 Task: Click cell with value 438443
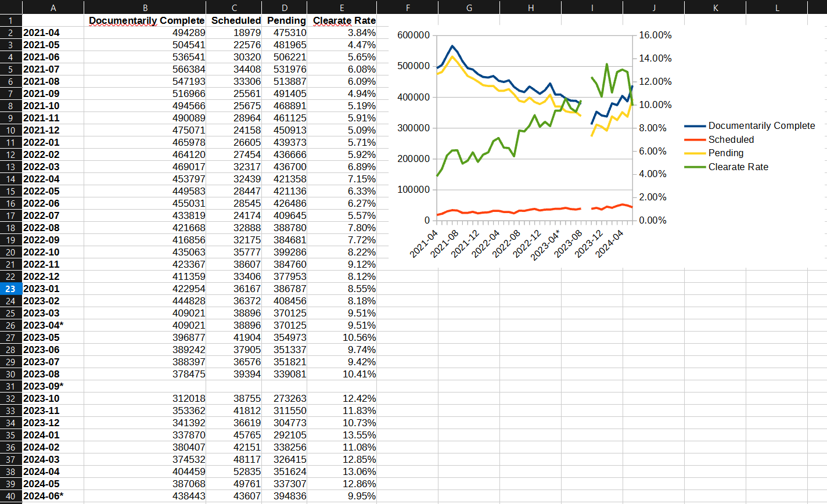click(145, 496)
